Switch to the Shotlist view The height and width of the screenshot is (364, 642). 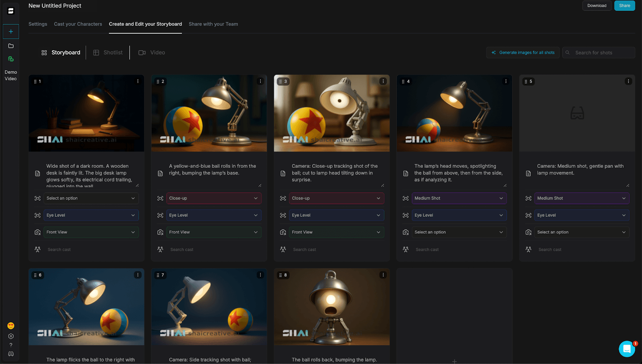tap(108, 53)
